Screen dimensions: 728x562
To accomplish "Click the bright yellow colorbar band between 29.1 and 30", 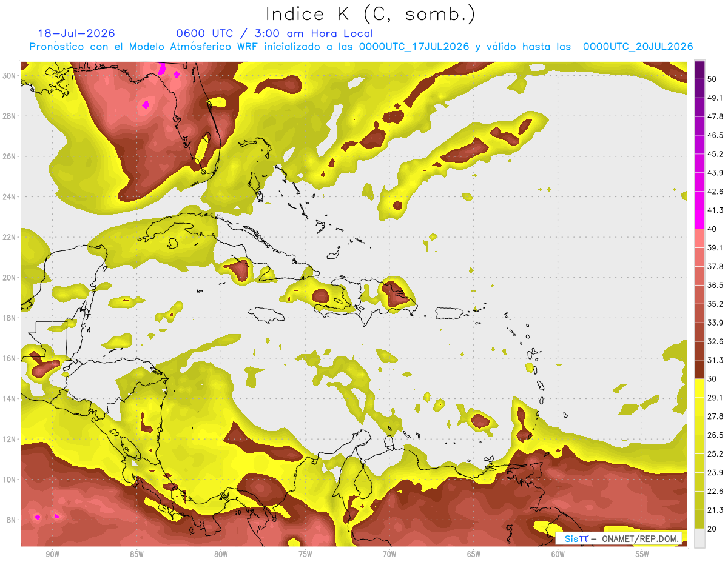I will pos(700,389).
